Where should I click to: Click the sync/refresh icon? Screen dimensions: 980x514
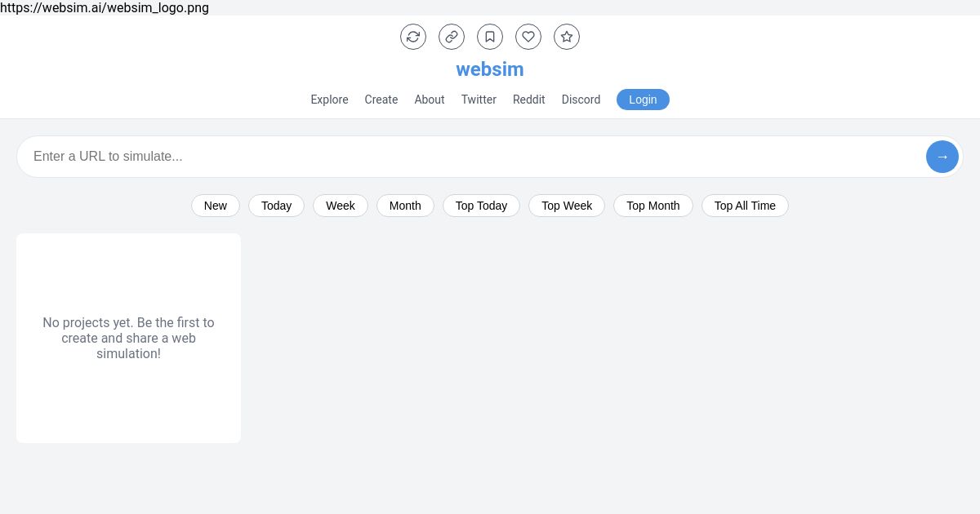click(x=413, y=37)
